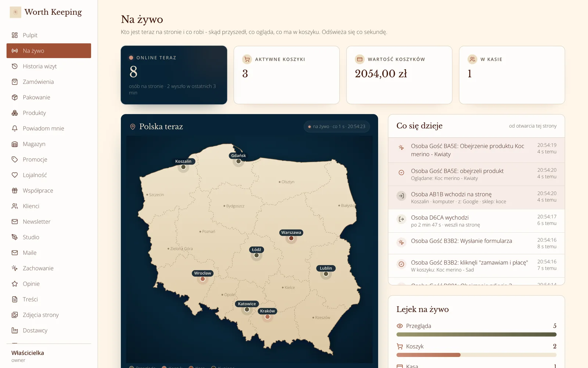Open the Opinie menu entry
Screen dimensions: 588x368
click(x=49, y=284)
